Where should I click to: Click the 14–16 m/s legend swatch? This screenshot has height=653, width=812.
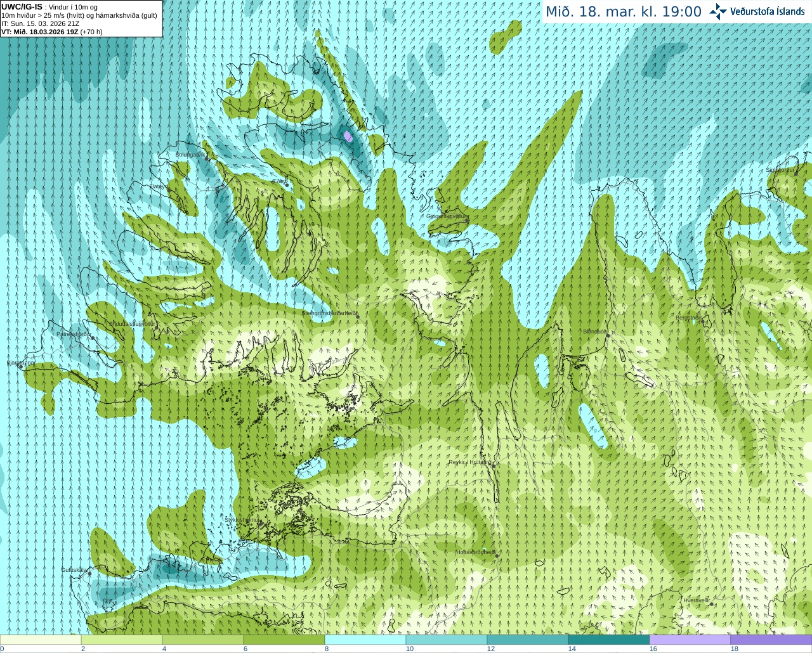609,640
